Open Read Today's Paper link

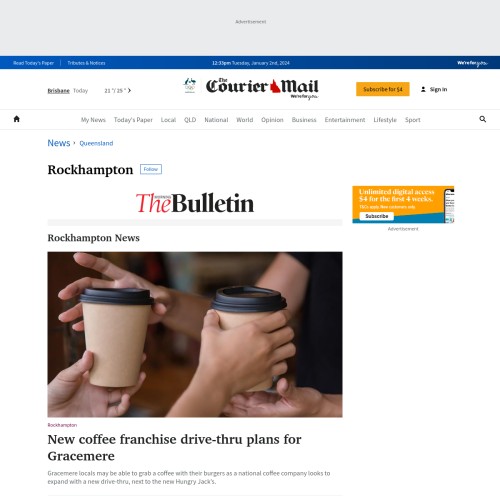coord(33,63)
